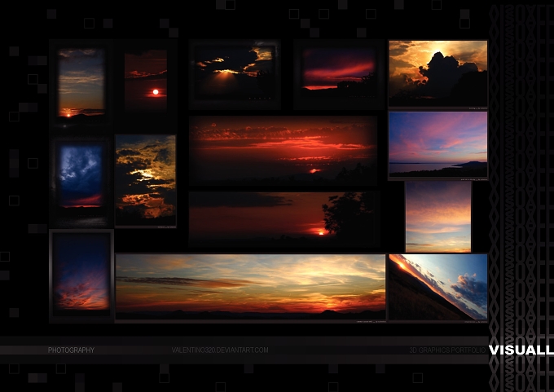554x392 pixels.
Task: View the wide red sunset panorama without tree
Action: [283, 151]
